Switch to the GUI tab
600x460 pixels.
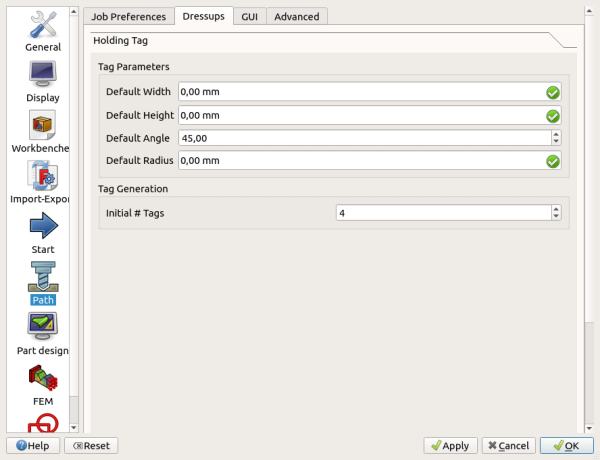pyautogui.click(x=249, y=17)
